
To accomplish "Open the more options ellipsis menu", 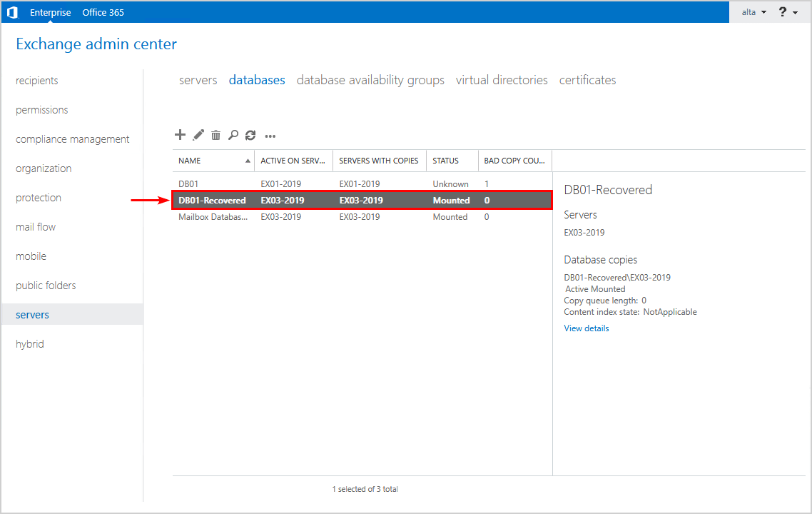I will pos(270,136).
